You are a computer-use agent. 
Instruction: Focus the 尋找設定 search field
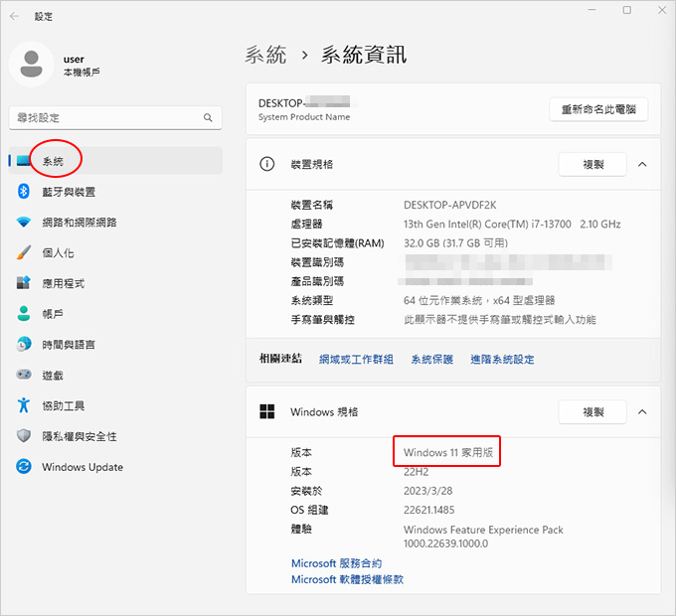115,117
